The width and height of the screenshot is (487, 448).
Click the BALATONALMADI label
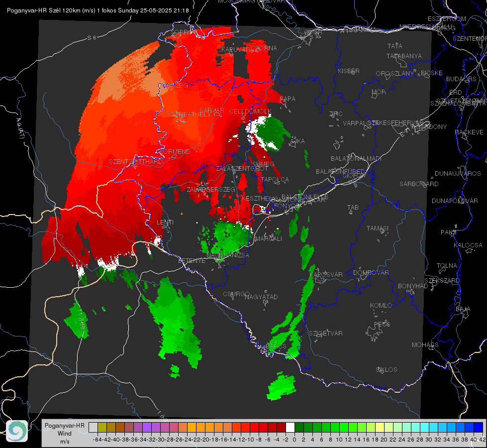tap(356, 159)
